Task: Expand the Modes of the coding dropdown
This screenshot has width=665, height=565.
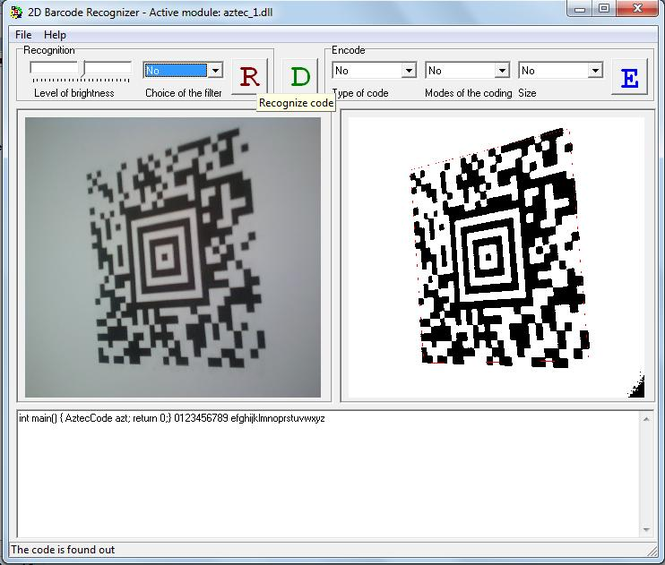Action: tap(502, 70)
